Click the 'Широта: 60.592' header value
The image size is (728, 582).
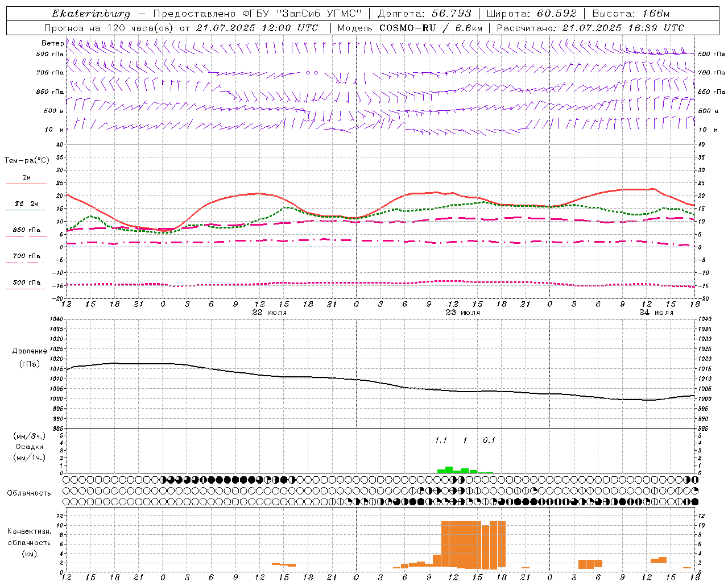coord(532,14)
